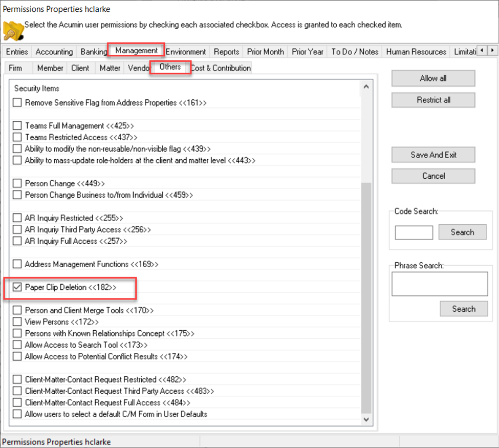The image size is (499, 448).
Task: Open the Matter sub-tab
Action: coord(110,68)
